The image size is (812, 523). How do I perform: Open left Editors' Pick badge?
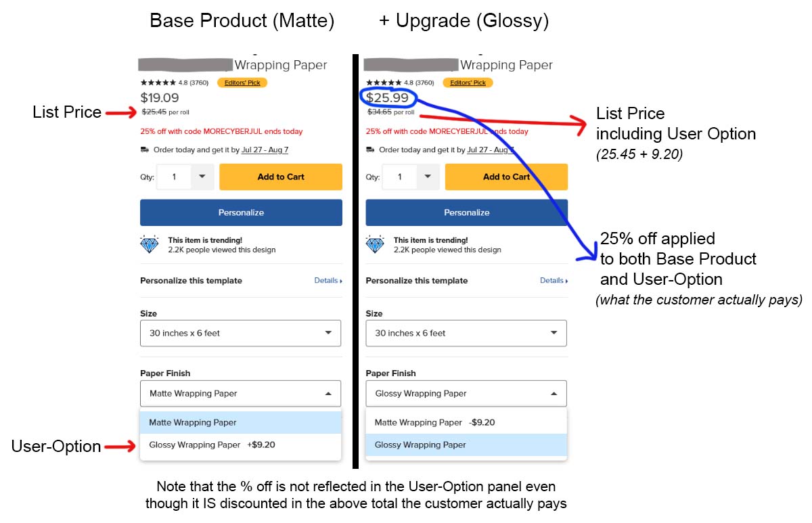click(x=242, y=83)
